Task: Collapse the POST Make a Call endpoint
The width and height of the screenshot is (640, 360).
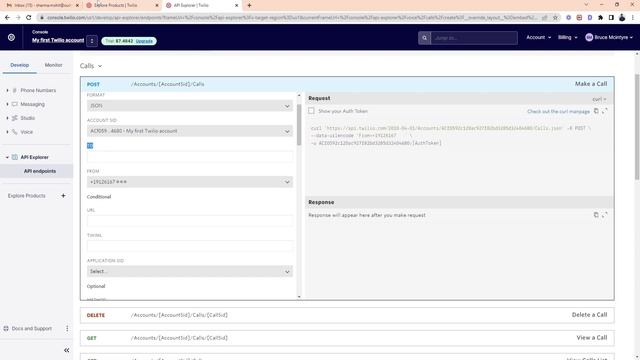Action: click(x=347, y=84)
